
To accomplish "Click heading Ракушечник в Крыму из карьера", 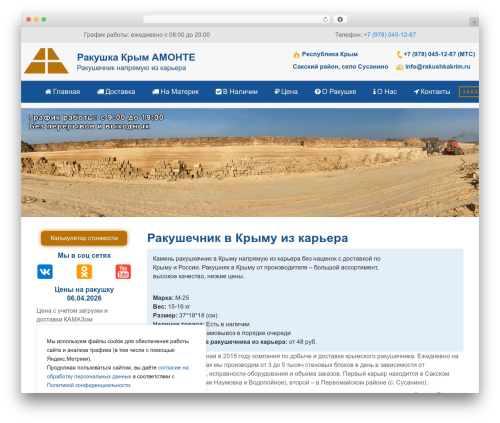I will coord(248,238).
